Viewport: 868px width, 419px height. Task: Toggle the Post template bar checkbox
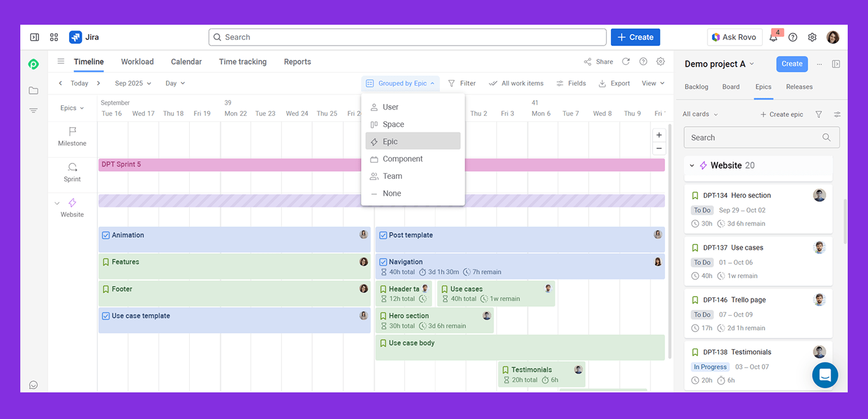tap(382, 235)
